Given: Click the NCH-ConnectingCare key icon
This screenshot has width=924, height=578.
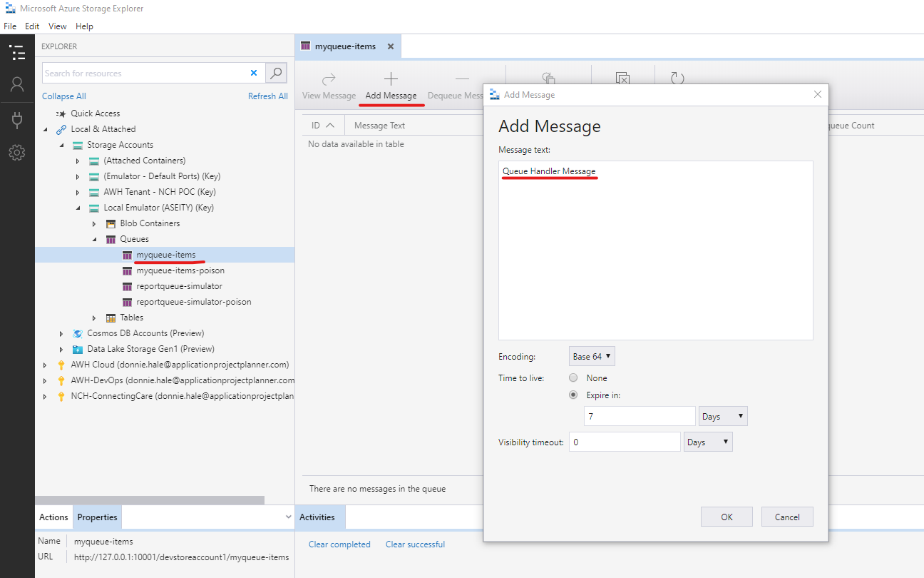Looking at the screenshot, I should pos(61,396).
